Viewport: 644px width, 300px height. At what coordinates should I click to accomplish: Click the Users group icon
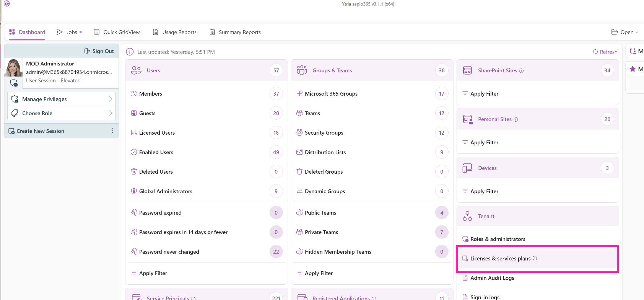coord(136,70)
